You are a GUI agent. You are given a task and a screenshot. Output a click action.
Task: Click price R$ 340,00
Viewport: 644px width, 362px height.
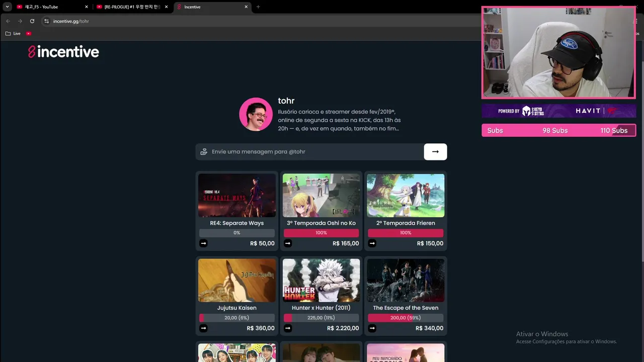coord(430,328)
